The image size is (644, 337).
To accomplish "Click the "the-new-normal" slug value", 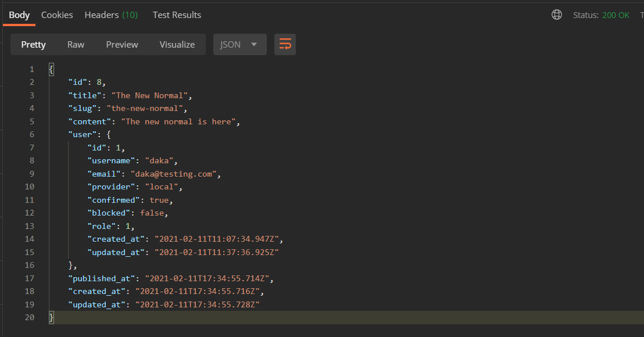I will (x=145, y=109).
